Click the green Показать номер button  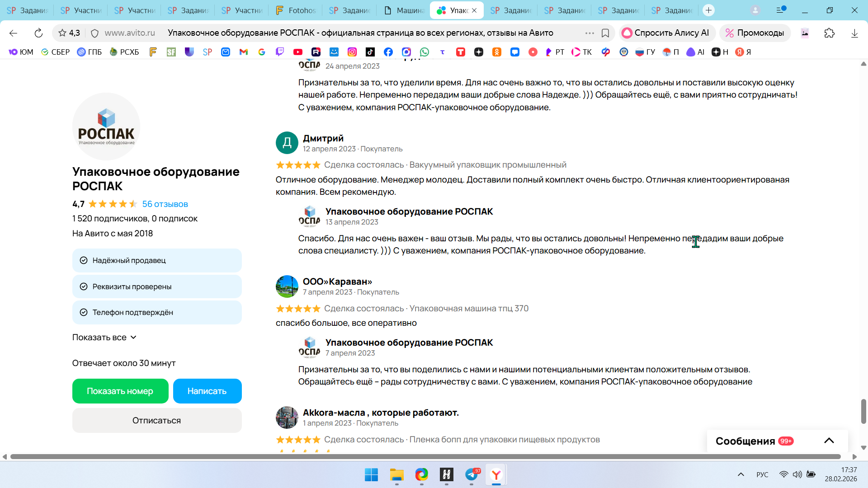120,391
